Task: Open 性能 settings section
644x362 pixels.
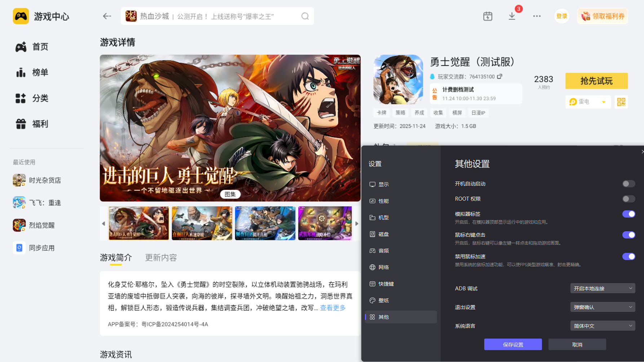Action: point(401,201)
